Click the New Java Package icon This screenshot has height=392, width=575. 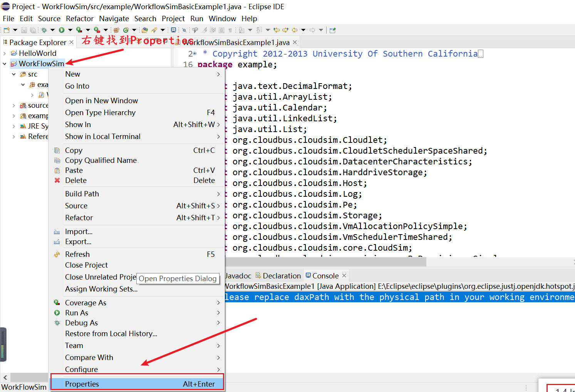(116, 30)
